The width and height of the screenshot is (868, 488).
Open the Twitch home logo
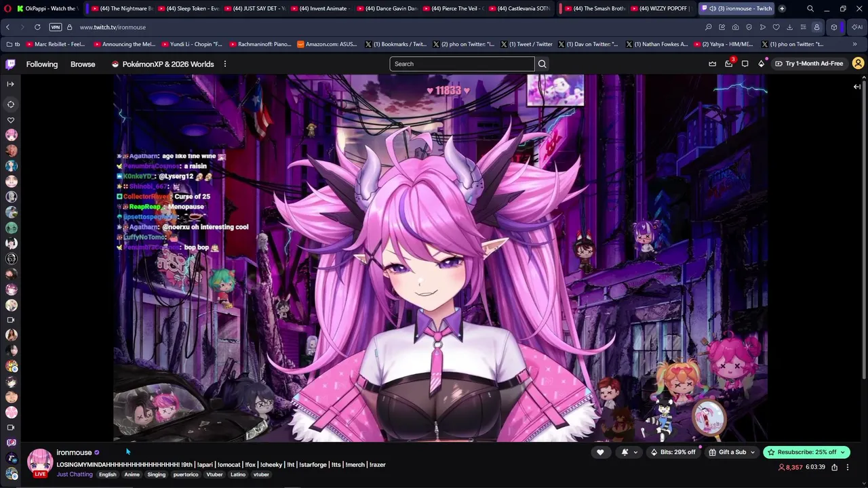point(11,64)
